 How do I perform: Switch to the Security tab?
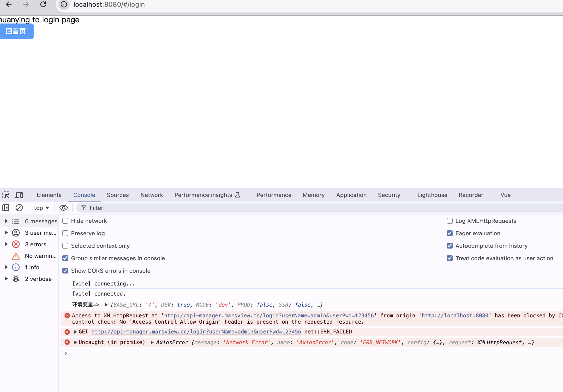(389, 195)
